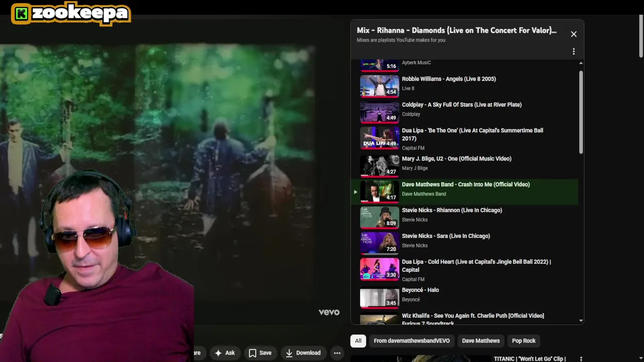644x362 pixels.
Task: Select the Dave Matthews filter chip
Action: [x=480, y=340]
